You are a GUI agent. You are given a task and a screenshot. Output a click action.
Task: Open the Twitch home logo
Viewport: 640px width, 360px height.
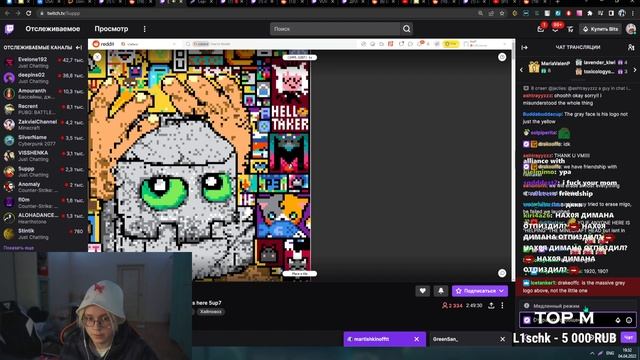point(9,29)
